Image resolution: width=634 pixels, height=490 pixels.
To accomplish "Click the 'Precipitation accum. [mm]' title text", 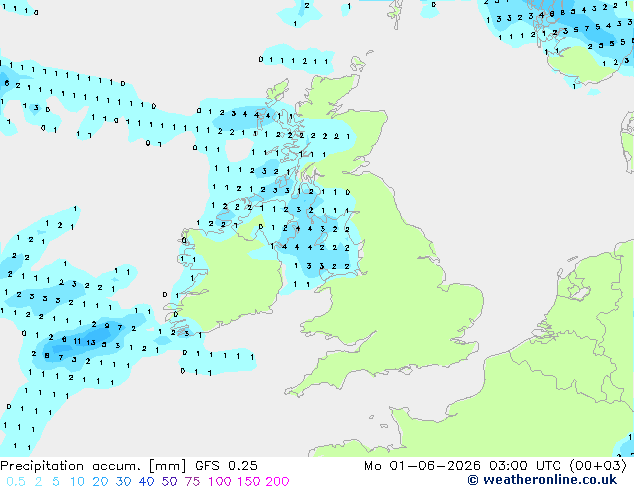I will 93,466.
